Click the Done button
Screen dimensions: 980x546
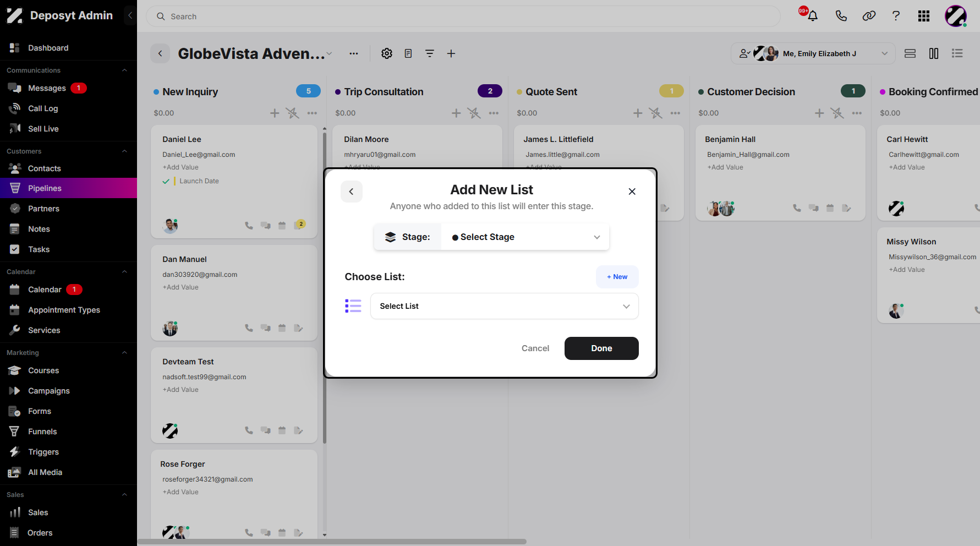(601, 348)
